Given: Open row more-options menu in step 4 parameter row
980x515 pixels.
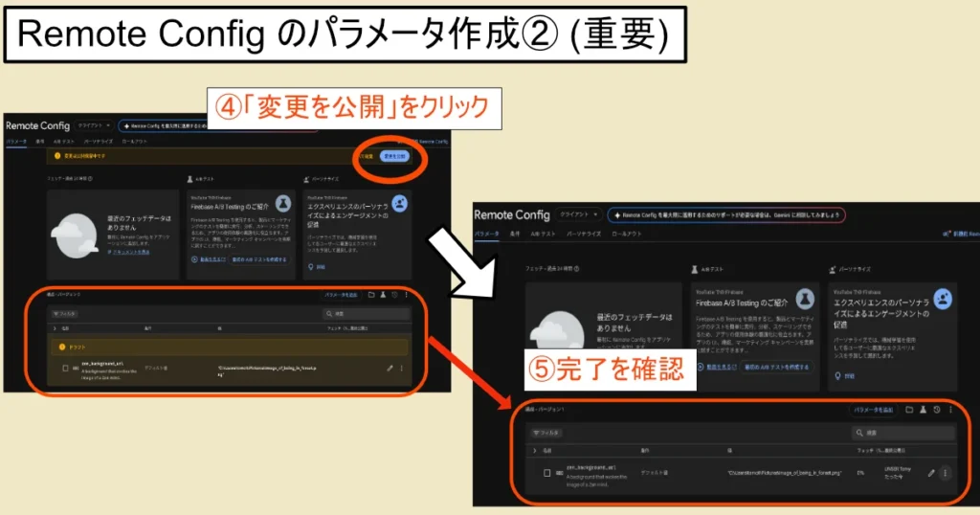Looking at the screenshot, I should tap(402, 369).
